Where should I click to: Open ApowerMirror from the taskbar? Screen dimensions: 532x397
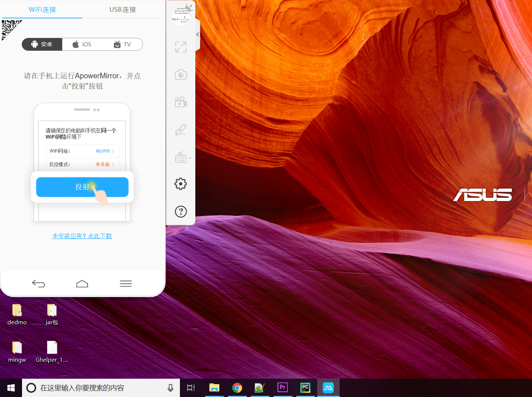coord(328,388)
